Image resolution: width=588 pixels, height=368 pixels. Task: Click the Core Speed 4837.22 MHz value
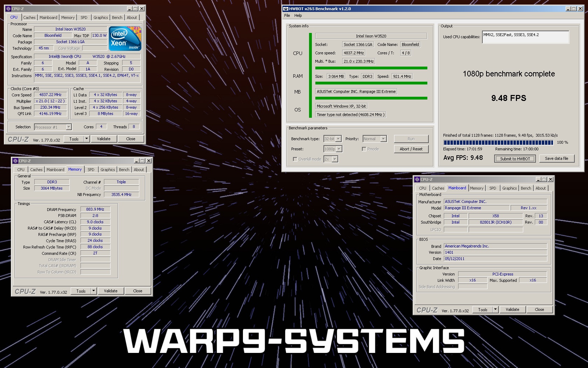point(50,95)
